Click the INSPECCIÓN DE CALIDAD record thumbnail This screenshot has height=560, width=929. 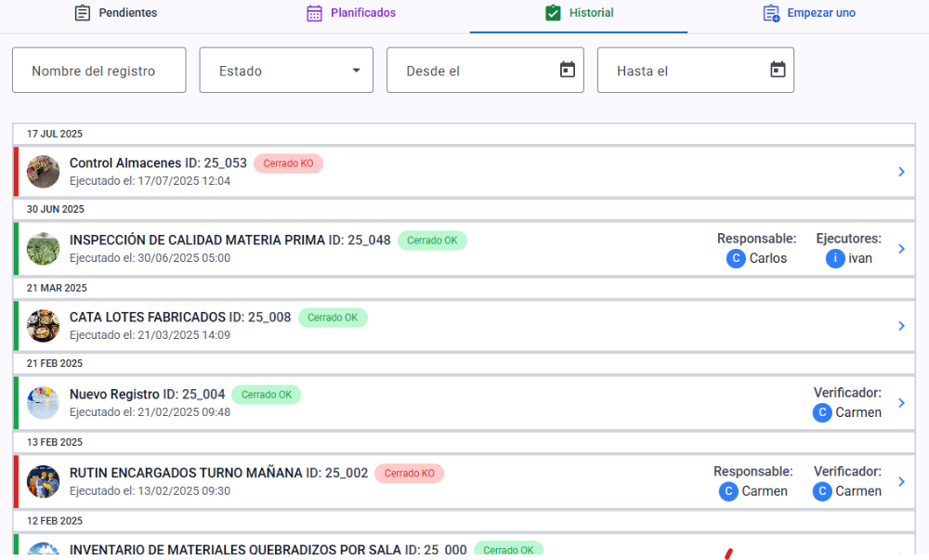(44, 249)
